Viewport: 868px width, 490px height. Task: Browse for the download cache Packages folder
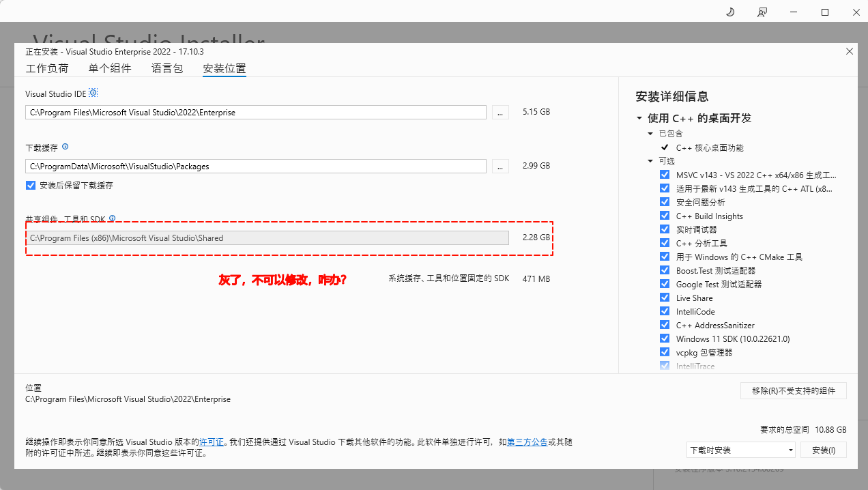tap(500, 167)
